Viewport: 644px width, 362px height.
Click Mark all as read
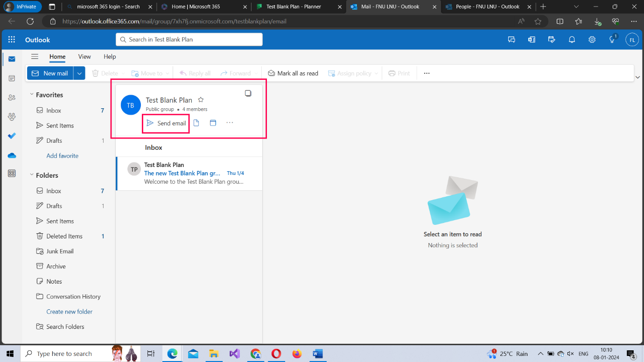click(293, 73)
